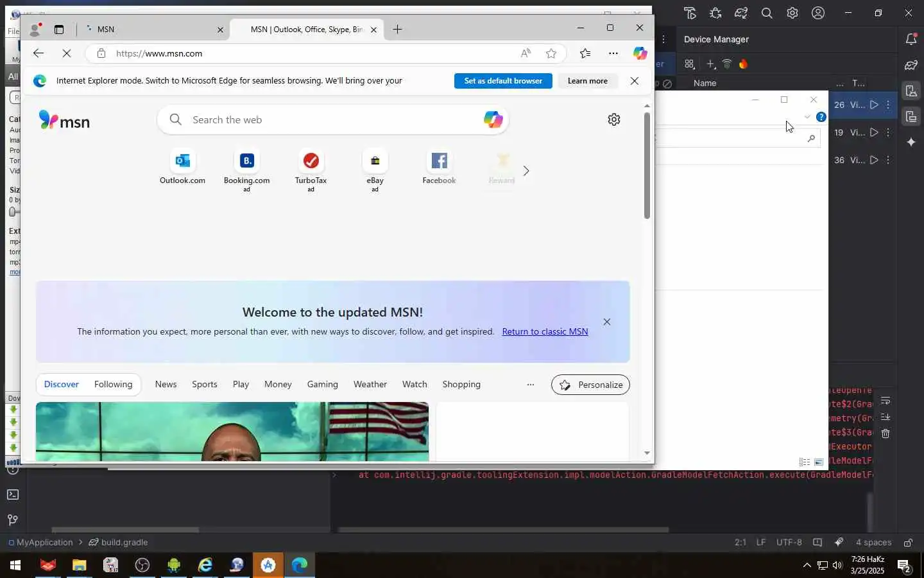Close the MSN Outlook Office Skype tab
This screenshot has height=578, width=924.
tap(373, 30)
